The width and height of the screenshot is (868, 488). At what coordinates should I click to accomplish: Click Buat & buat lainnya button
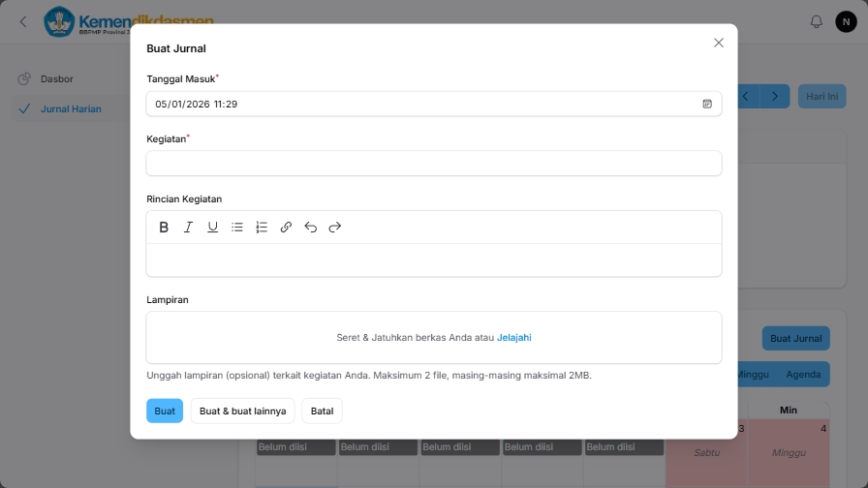tap(242, 412)
